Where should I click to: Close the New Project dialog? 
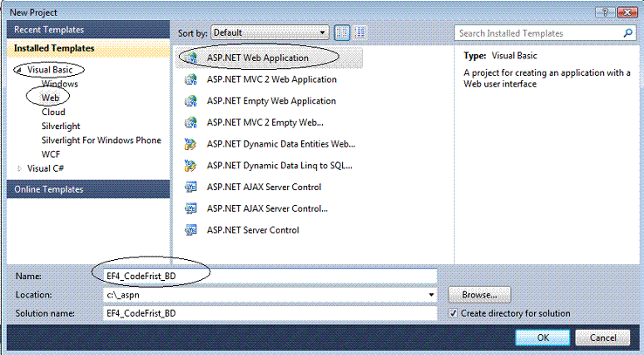click(627, 12)
